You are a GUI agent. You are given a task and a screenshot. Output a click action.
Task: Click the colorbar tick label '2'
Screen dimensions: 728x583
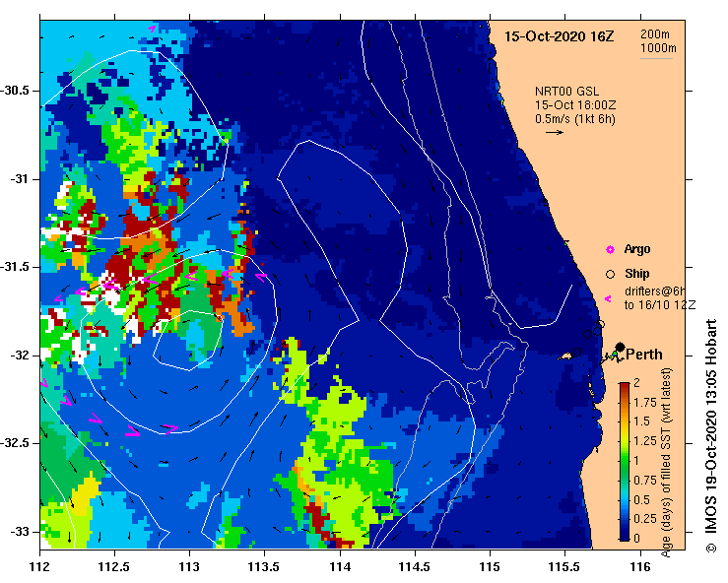point(636,382)
